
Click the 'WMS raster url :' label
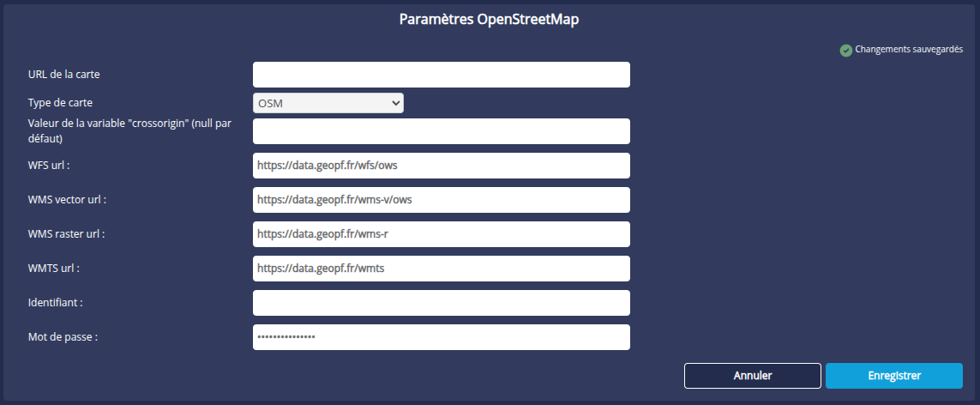[66, 233]
